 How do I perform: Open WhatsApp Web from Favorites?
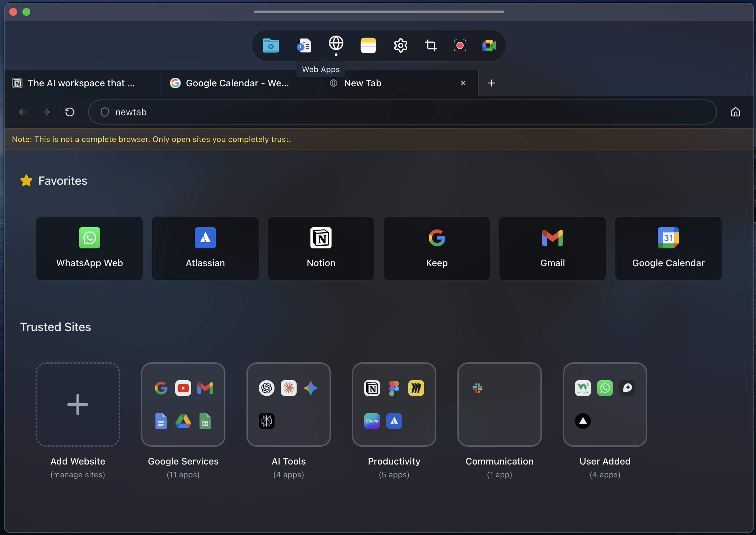pyautogui.click(x=89, y=248)
